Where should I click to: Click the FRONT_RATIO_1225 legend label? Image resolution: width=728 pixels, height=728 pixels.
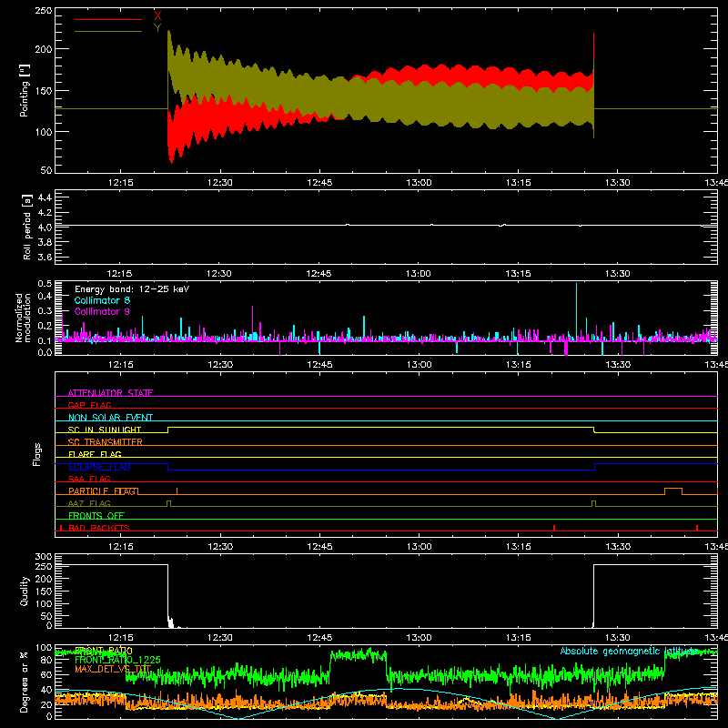tap(117, 660)
